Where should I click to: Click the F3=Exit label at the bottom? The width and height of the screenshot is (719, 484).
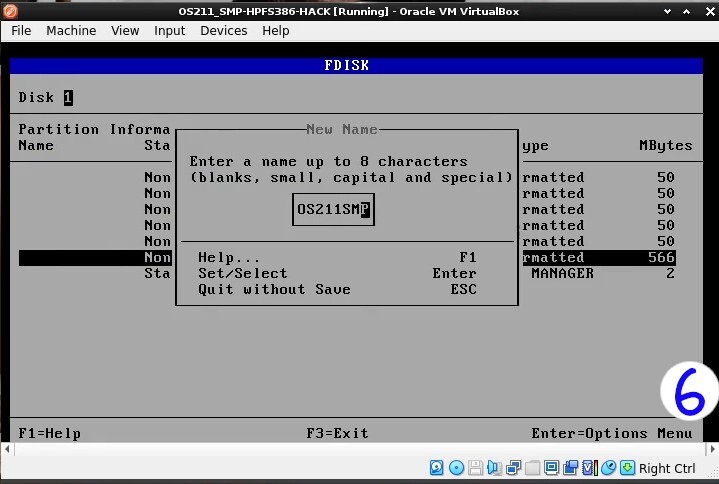pyautogui.click(x=337, y=433)
